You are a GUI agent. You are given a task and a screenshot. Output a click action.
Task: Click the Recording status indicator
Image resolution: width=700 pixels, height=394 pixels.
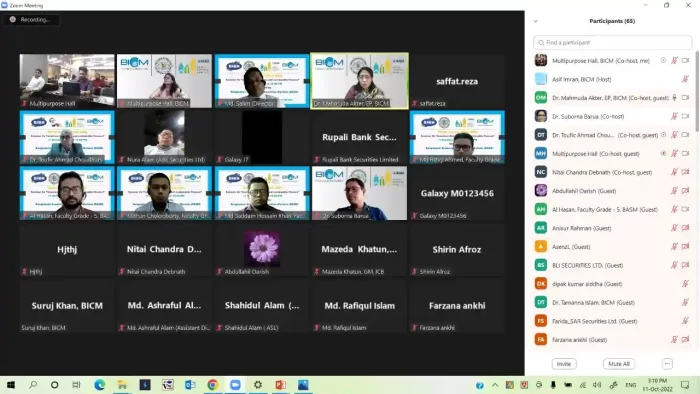click(x=31, y=20)
